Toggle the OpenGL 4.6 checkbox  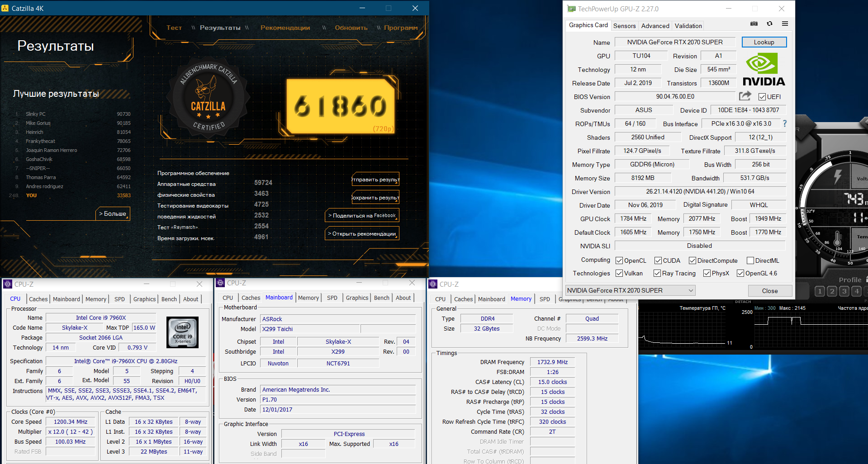coord(740,273)
